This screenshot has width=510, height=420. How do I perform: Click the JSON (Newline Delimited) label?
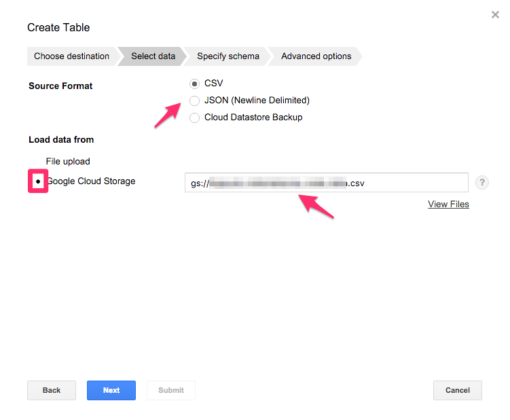[x=257, y=101]
